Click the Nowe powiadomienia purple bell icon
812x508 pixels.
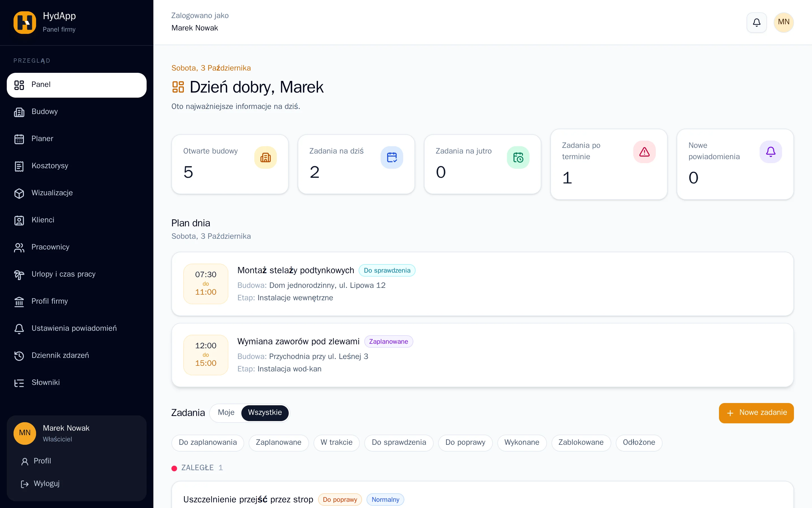pos(771,152)
